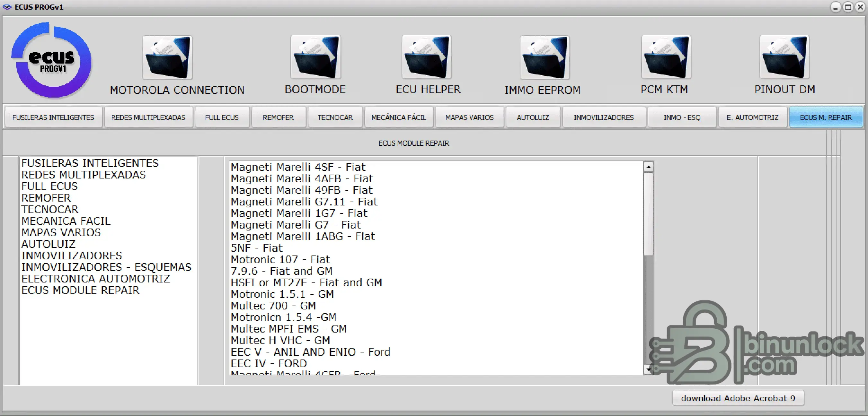Click the ECUS PROGv1 title bar icon
This screenshot has height=416, width=868.
pyautogui.click(x=7, y=7)
